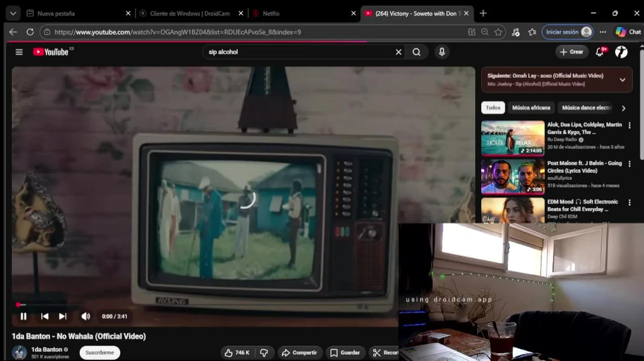Switch to the Netflix tab
Viewport: 644px width, 361px height.
point(303,14)
